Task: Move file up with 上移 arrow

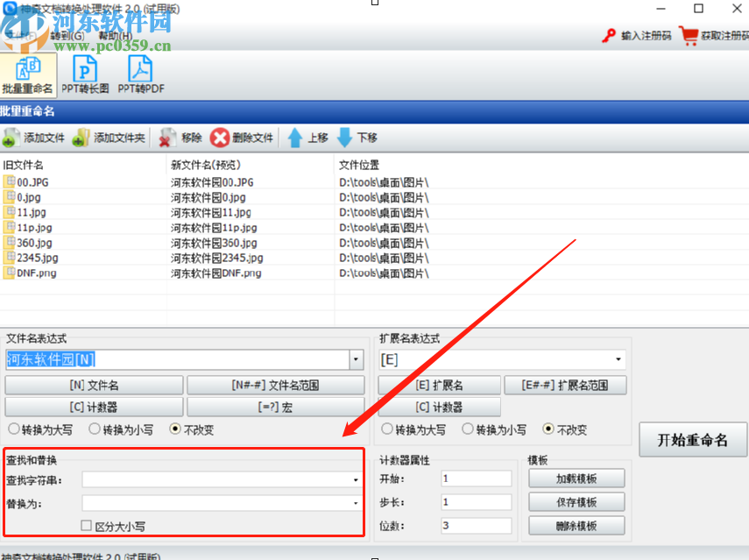Action: tap(294, 138)
